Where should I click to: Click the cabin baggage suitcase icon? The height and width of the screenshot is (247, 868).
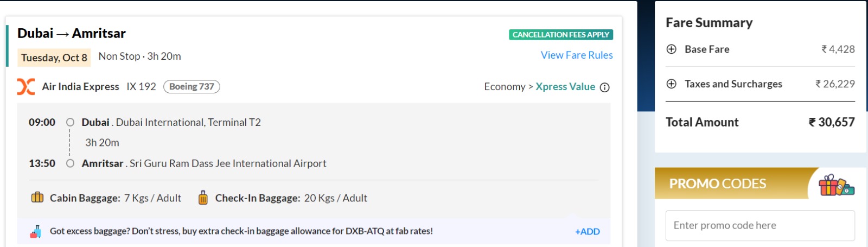(37, 198)
